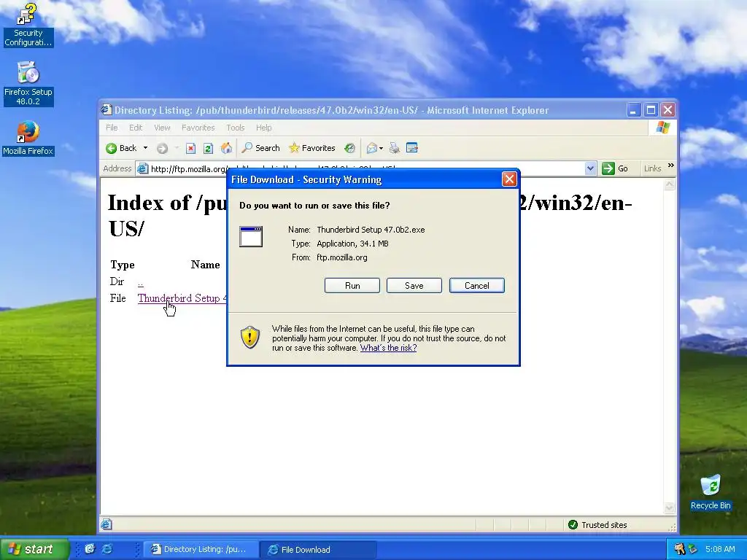Click the Save button in download dialog
The width and height of the screenshot is (747, 560).
[414, 286]
